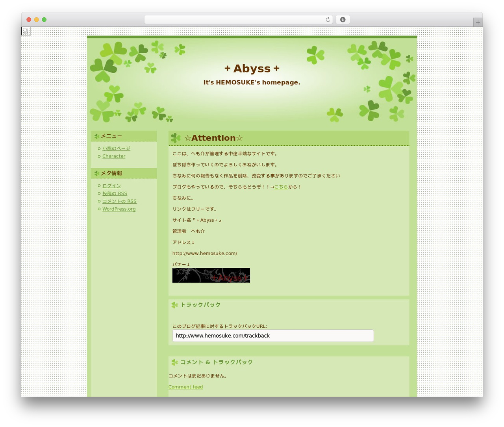This screenshot has height=427, width=504.
Task: Open the 小説のページ menu link
Action: (x=116, y=149)
